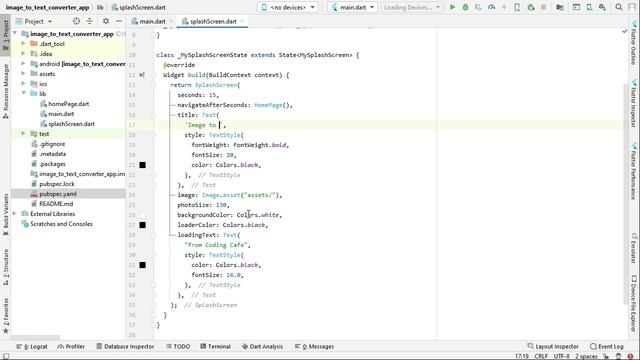Click the black swatch beside title Colors.black
The image size is (640, 360).
coord(142,165)
